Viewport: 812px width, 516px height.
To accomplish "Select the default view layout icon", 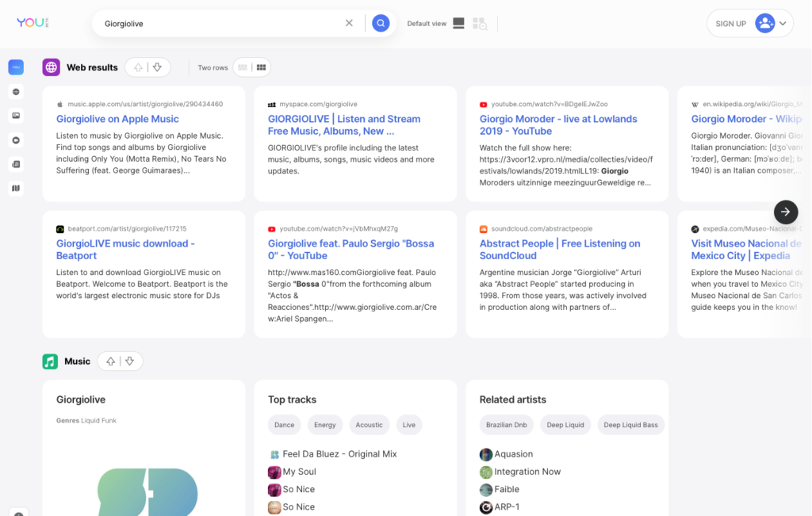I will (458, 23).
